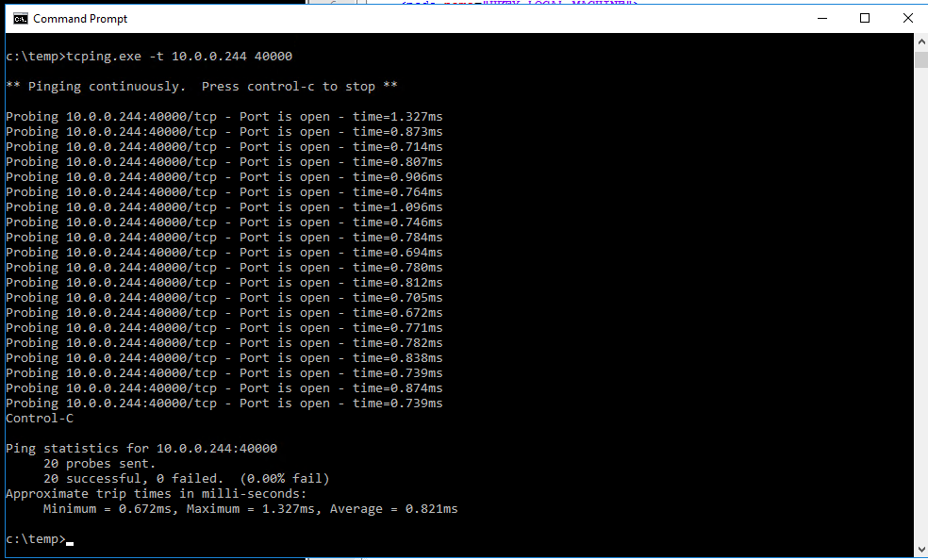This screenshot has height=560, width=928.
Task: Click the "Ping statistics for 10.0.0.244:40000" line
Action: pyautogui.click(x=141, y=449)
